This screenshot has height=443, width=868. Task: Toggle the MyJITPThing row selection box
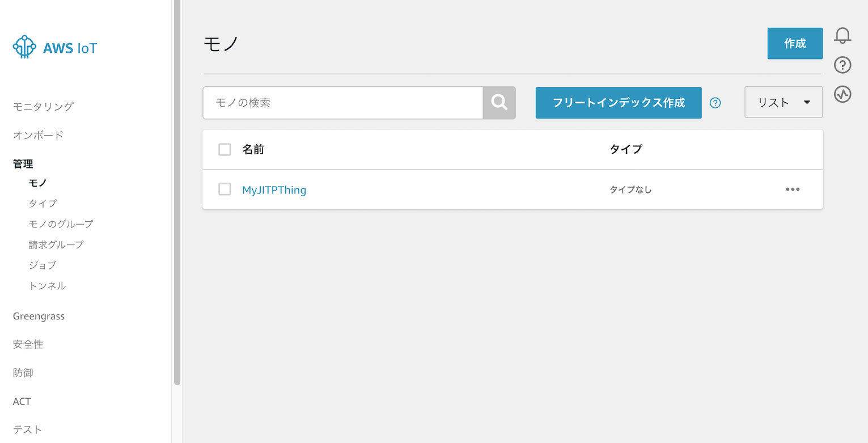coord(225,189)
